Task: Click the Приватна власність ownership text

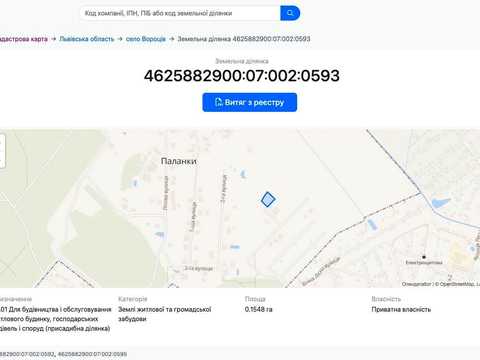Action: [401, 309]
